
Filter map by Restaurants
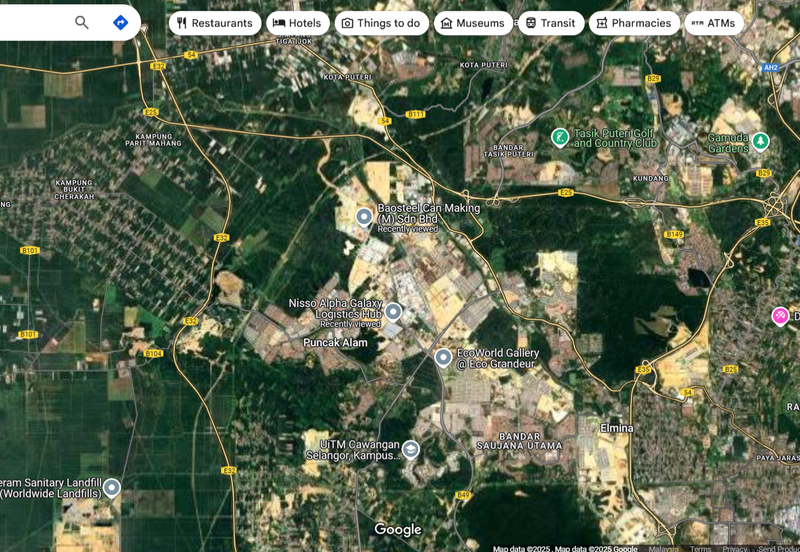[x=215, y=23]
